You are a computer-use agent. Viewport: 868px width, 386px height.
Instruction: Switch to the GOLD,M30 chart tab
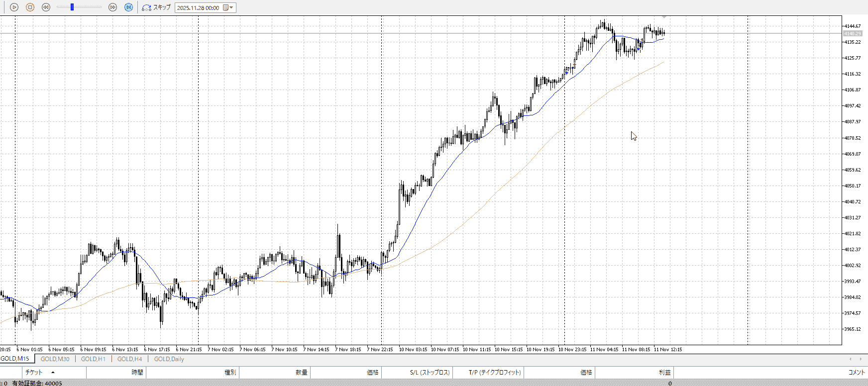(55, 359)
